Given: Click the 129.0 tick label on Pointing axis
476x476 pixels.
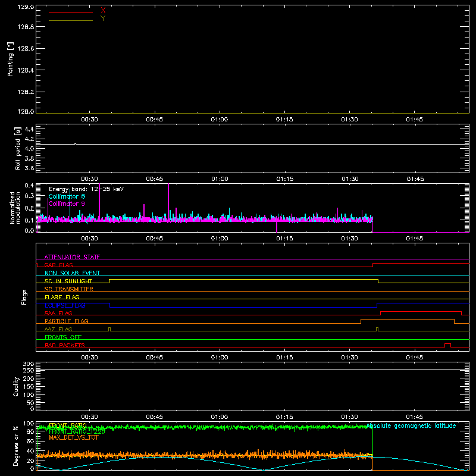Looking at the screenshot, I should coord(26,7).
